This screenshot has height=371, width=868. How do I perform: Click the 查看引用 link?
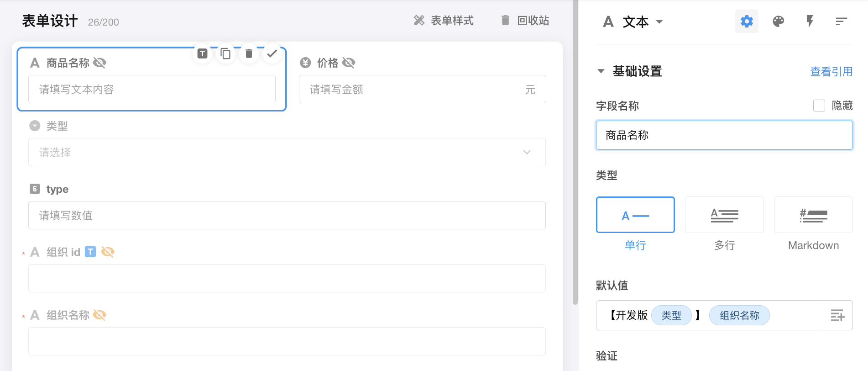click(x=831, y=72)
